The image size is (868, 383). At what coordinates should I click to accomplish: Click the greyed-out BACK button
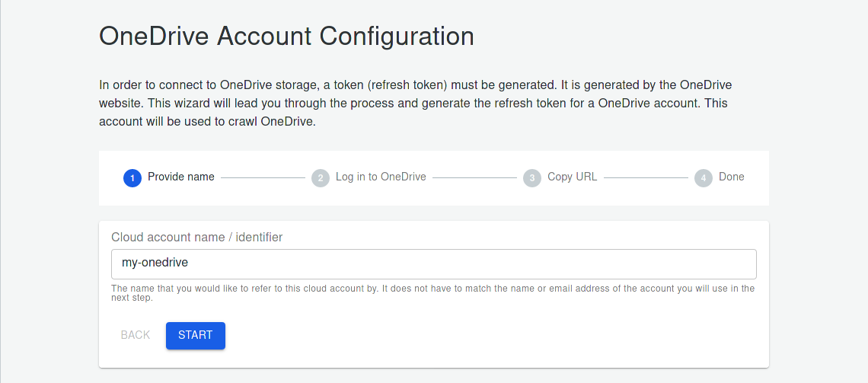[x=136, y=335]
